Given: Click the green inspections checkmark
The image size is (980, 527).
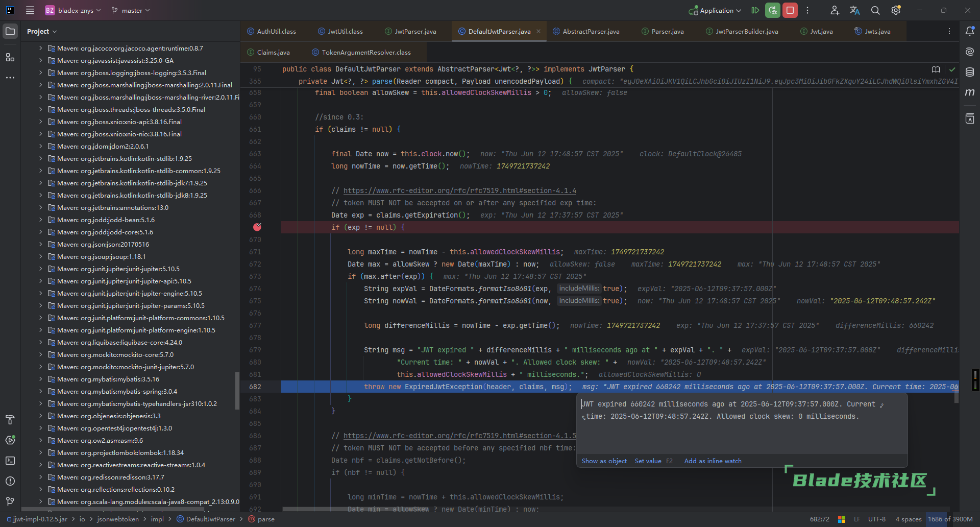Looking at the screenshot, I should 952,69.
